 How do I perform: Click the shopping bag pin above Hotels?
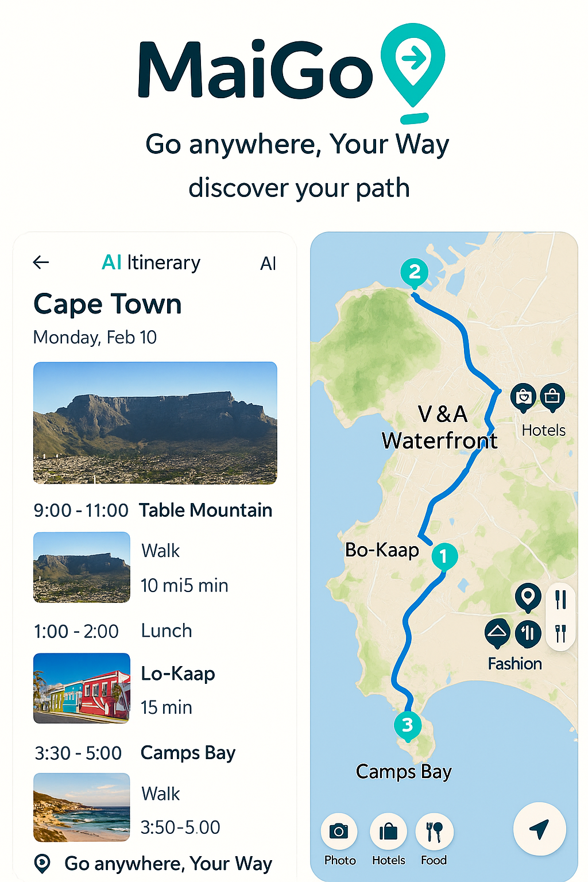[x=523, y=396]
